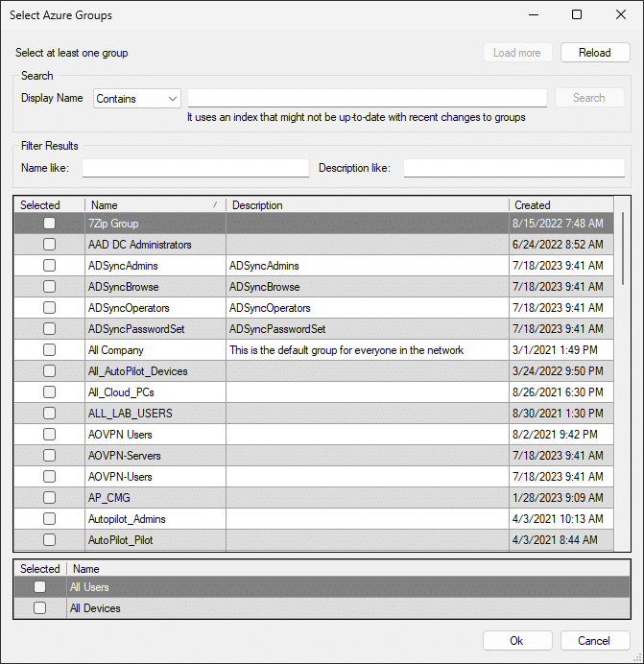Close the Select Azure Groups dialog
This screenshot has height=664, width=644.
point(621,14)
